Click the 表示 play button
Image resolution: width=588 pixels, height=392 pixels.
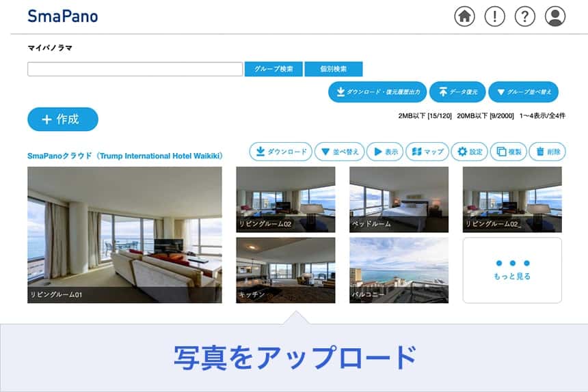coord(385,152)
